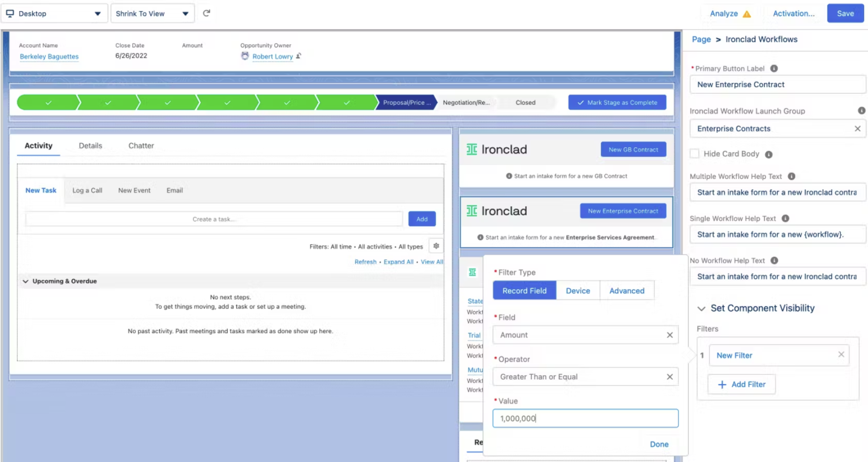Image resolution: width=868 pixels, height=462 pixels.
Task: Click the plus icon on Add Filter
Action: [x=722, y=385]
